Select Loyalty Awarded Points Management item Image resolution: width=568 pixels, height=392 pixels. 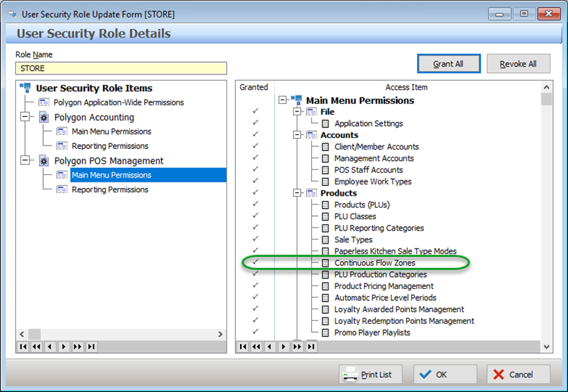(399, 309)
